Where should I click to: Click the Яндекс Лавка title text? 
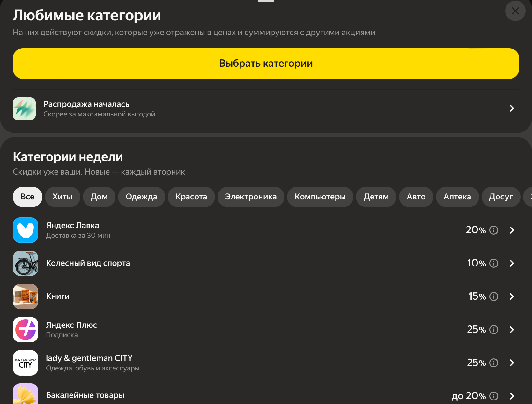73,225
